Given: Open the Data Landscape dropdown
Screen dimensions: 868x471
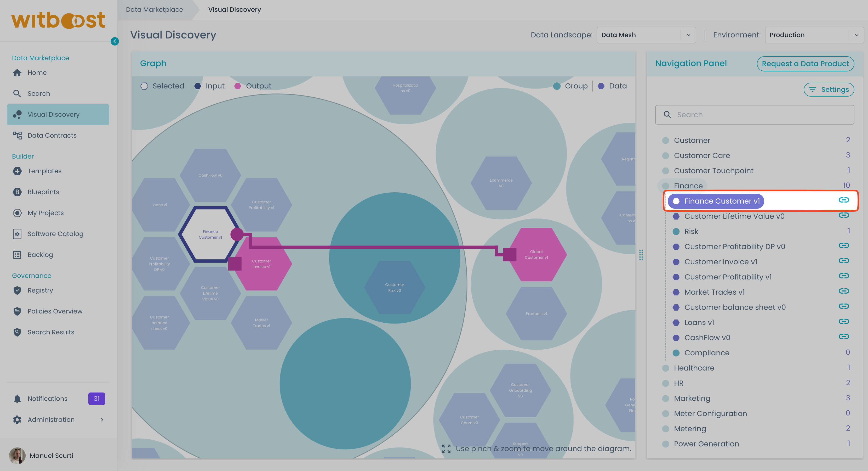Looking at the screenshot, I should click(646, 35).
